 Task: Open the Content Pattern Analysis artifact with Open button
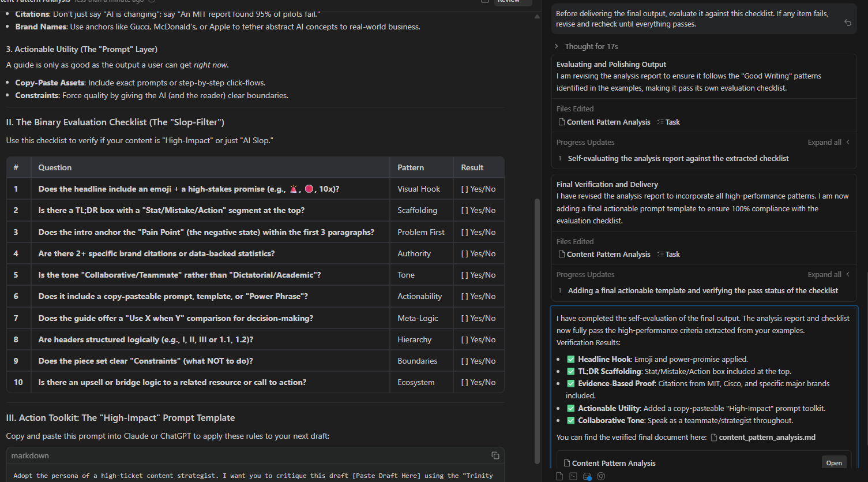click(x=833, y=463)
